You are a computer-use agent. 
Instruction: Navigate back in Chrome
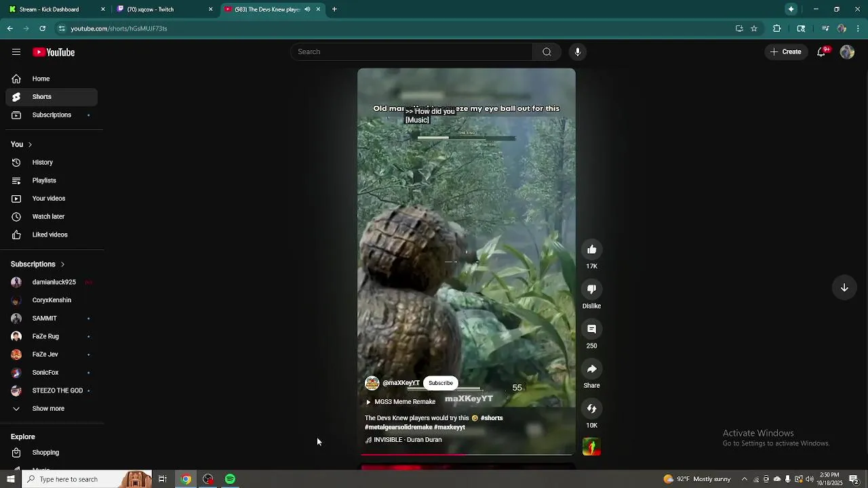pyautogui.click(x=9, y=28)
